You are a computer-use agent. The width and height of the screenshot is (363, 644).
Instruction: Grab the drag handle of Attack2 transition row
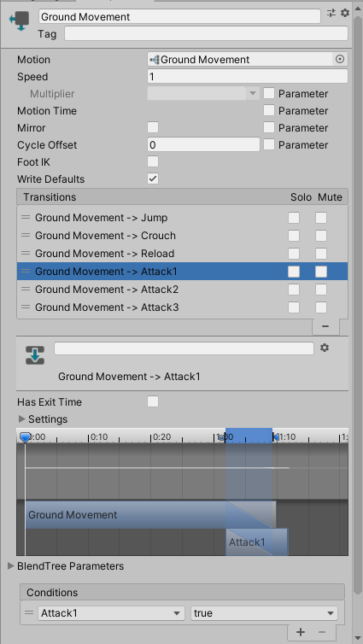point(26,290)
